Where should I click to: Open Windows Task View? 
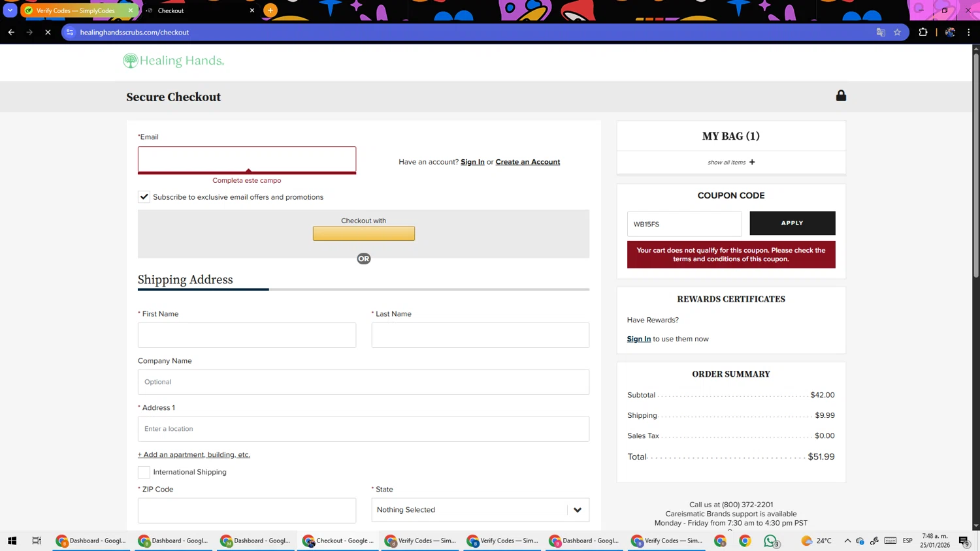(x=37, y=541)
